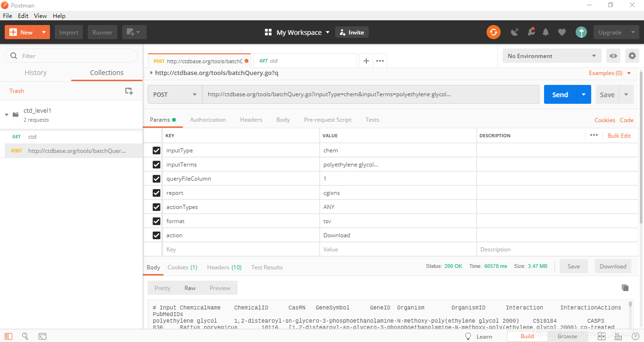This screenshot has width=644, height=342.
Task: Click the empty Key input field
Action: 241,250
